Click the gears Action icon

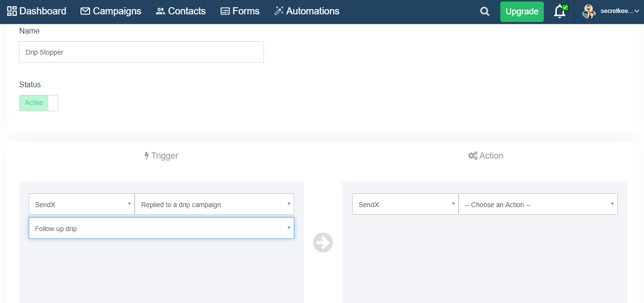[x=472, y=156]
